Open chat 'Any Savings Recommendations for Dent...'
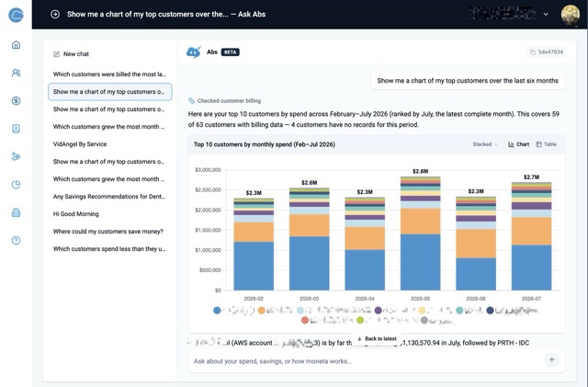This screenshot has width=588, height=387. click(109, 197)
